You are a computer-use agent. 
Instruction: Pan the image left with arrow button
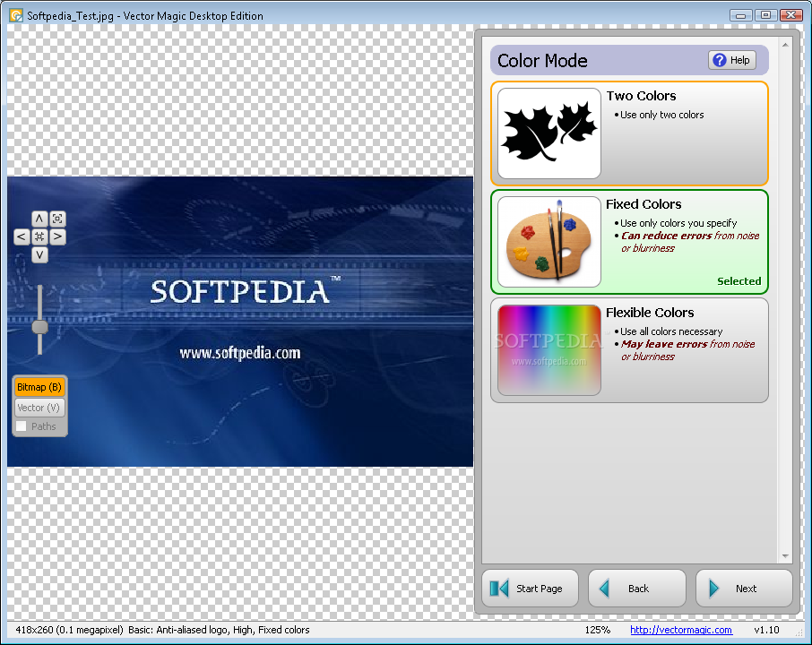22,237
